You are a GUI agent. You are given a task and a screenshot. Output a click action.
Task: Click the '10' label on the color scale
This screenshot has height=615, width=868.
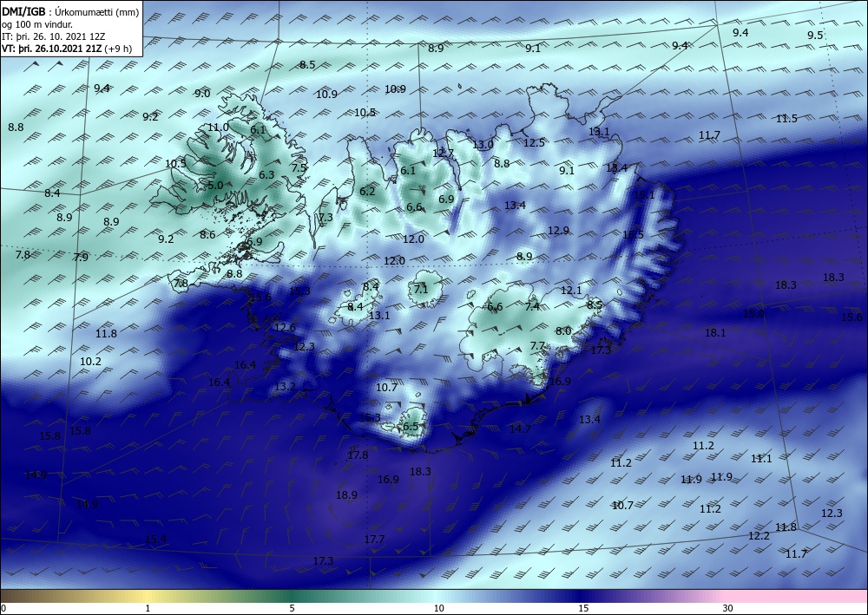439,609
